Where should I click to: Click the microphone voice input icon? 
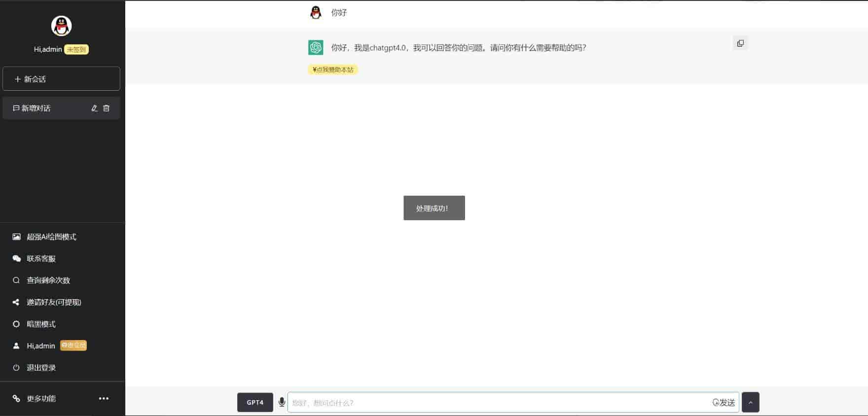282,402
